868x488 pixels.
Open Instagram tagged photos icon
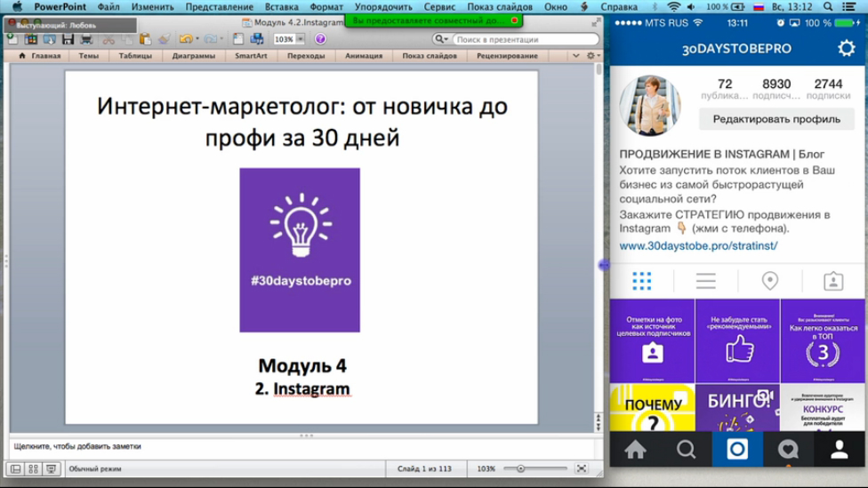(x=833, y=281)
